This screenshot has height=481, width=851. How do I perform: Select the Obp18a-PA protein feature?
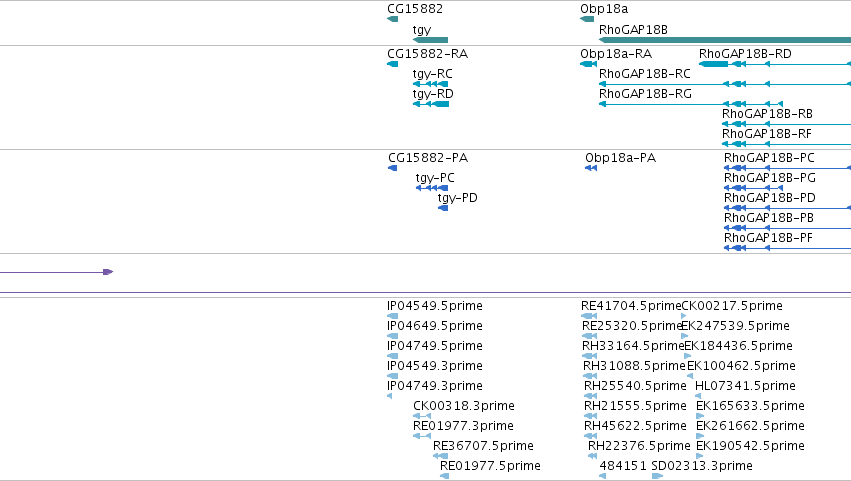click(591, 168)
